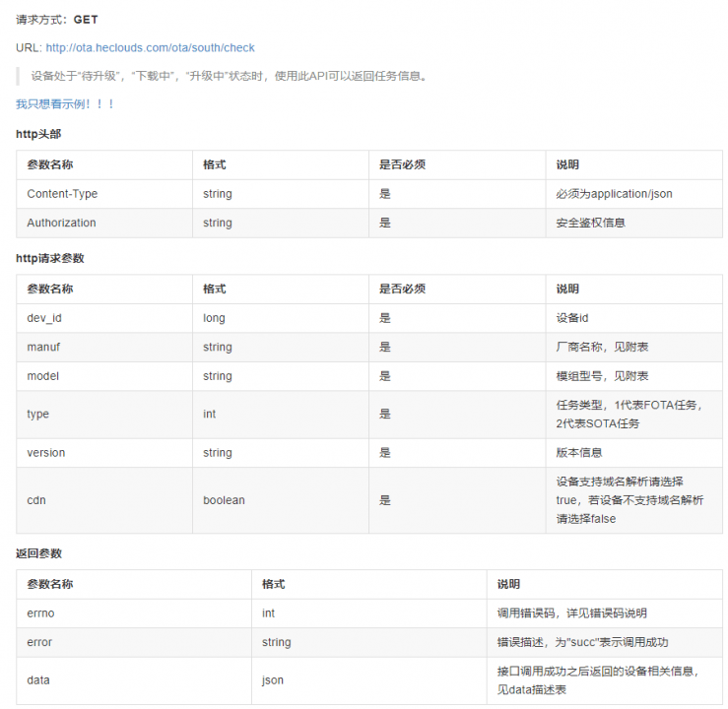Select the errno return parameter cell

pyautogui.click(x=134, y=613)
